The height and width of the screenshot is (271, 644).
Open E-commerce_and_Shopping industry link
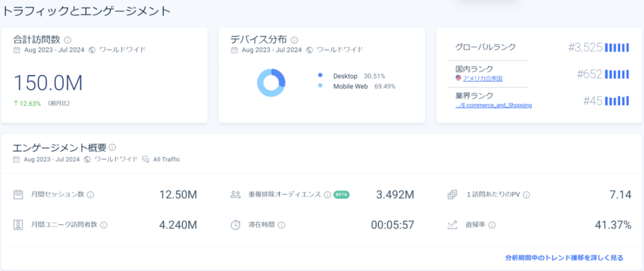click(494, 106)
